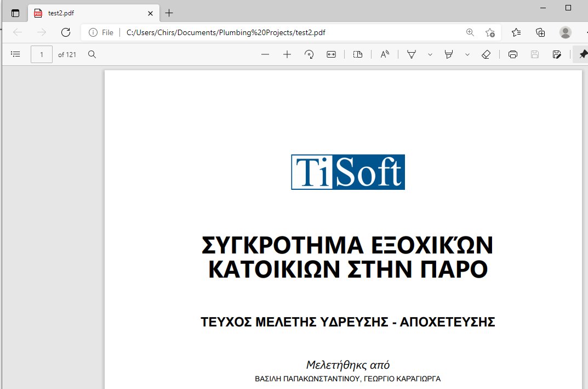Zoom in on the PDF page
Image resolution: width=588 pixels, height=389 pixels.
[287, 54]
